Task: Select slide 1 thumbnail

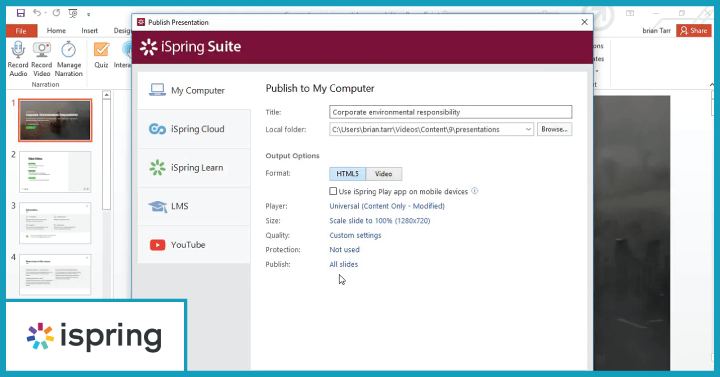Action: point(55,120)
